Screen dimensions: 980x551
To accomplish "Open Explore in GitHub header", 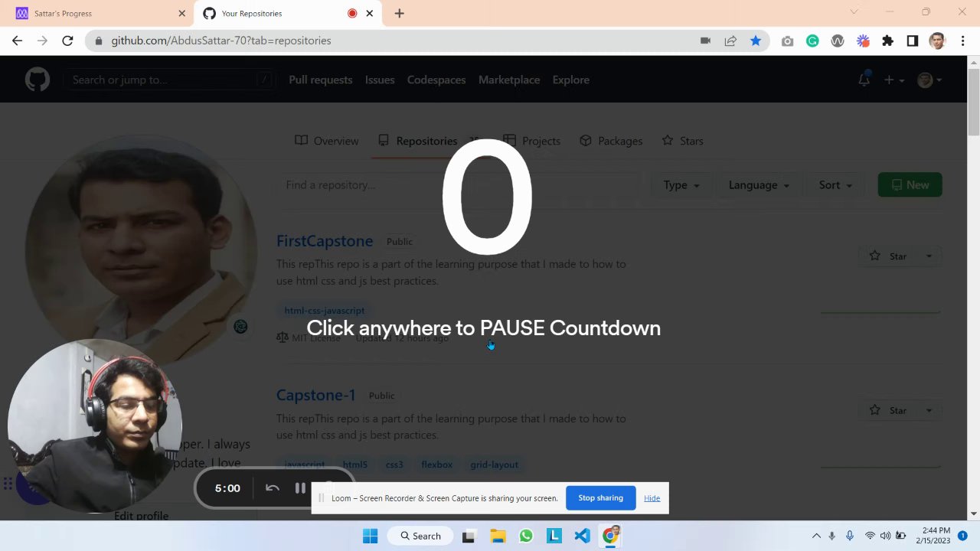I will tap(571, 80).
